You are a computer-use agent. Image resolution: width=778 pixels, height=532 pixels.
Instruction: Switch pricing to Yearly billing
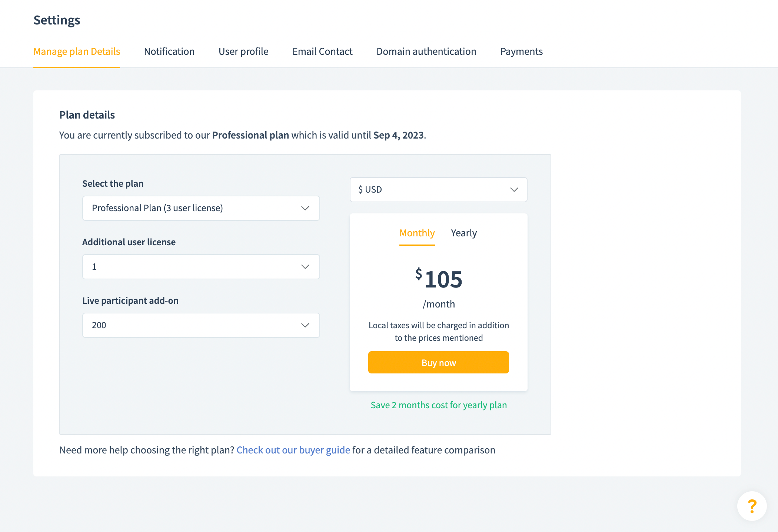point(464,233)
